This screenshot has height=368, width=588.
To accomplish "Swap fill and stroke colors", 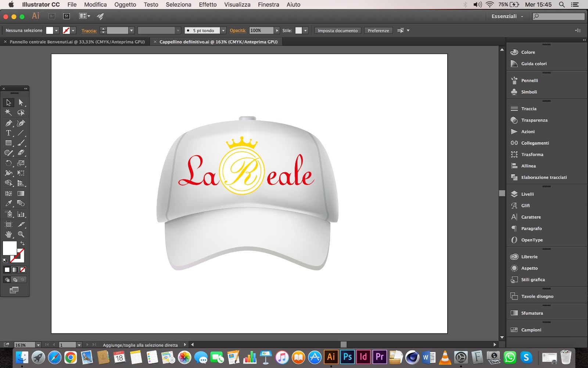I will 22,243.
